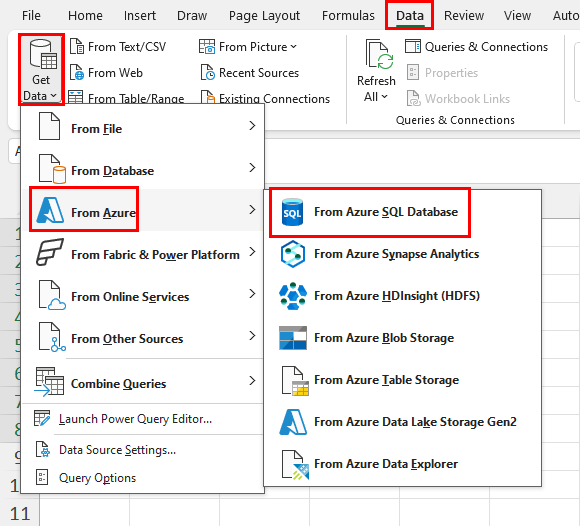Screen dimensions: 580x526
Task: Click the Azure Synapse Analytics hexagon icon
Action: pos(293,254)
